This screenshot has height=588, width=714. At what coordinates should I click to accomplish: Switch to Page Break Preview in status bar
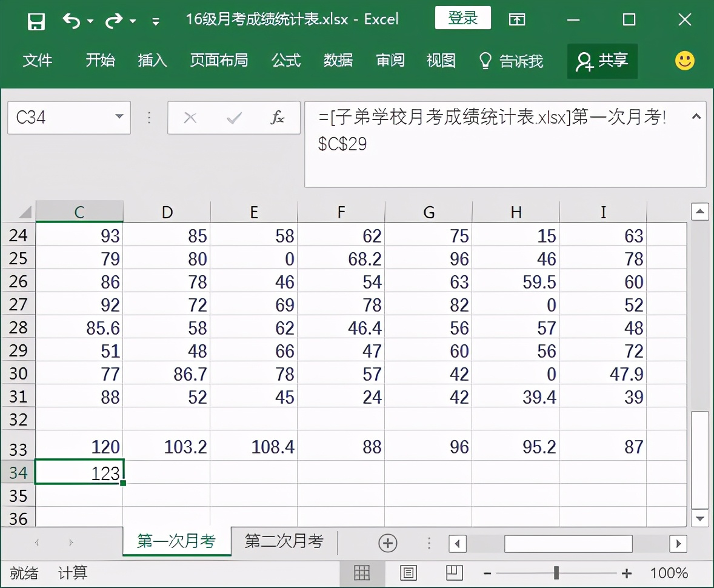(x=455, y=572)
